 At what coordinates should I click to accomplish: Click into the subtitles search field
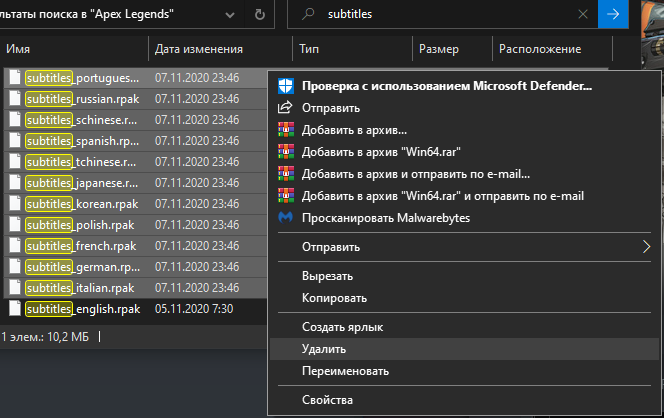[x=449, y=14]
